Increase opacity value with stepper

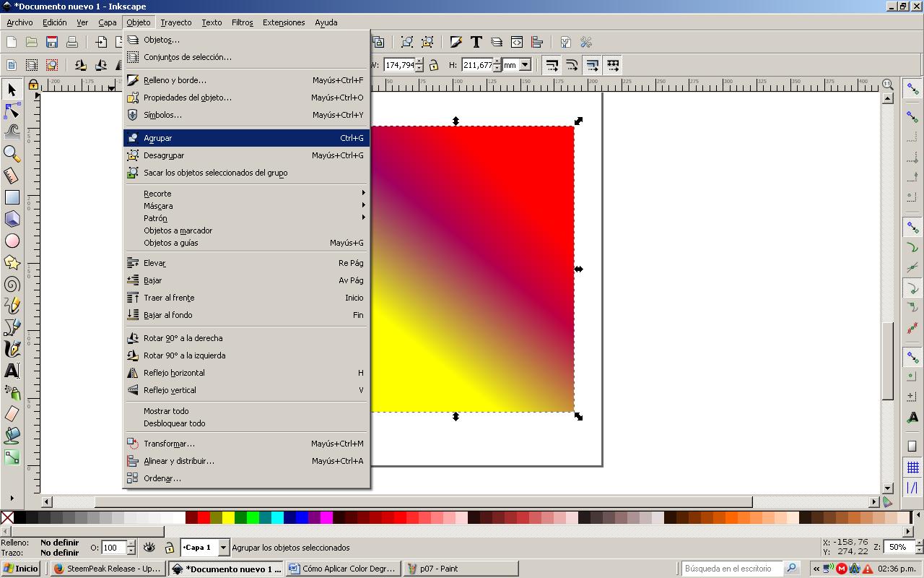click(131, 544)
